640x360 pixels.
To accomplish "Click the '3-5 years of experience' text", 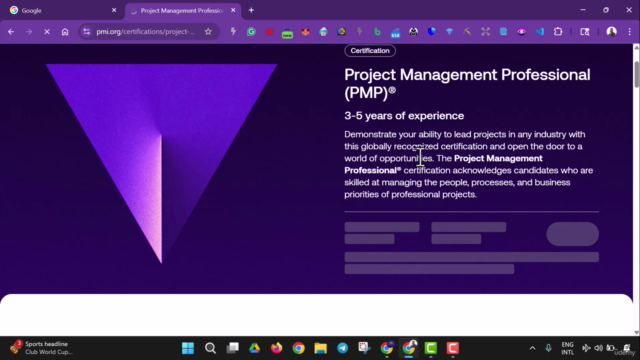I will [404, 116].
